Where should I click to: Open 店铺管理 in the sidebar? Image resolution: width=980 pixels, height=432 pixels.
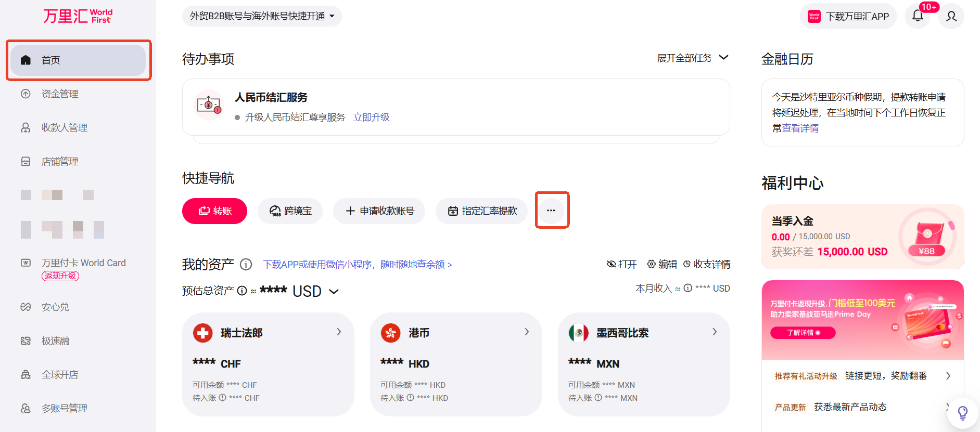[x=60, y=162]
